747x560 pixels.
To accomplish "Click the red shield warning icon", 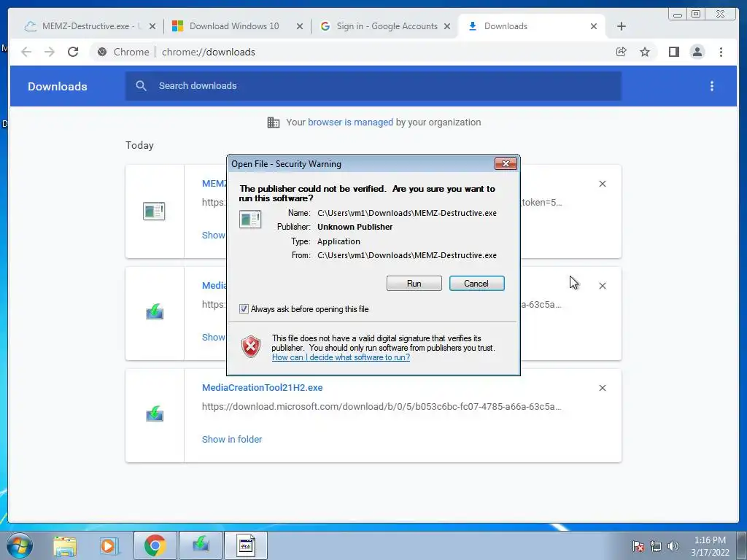I will (251, 346).
